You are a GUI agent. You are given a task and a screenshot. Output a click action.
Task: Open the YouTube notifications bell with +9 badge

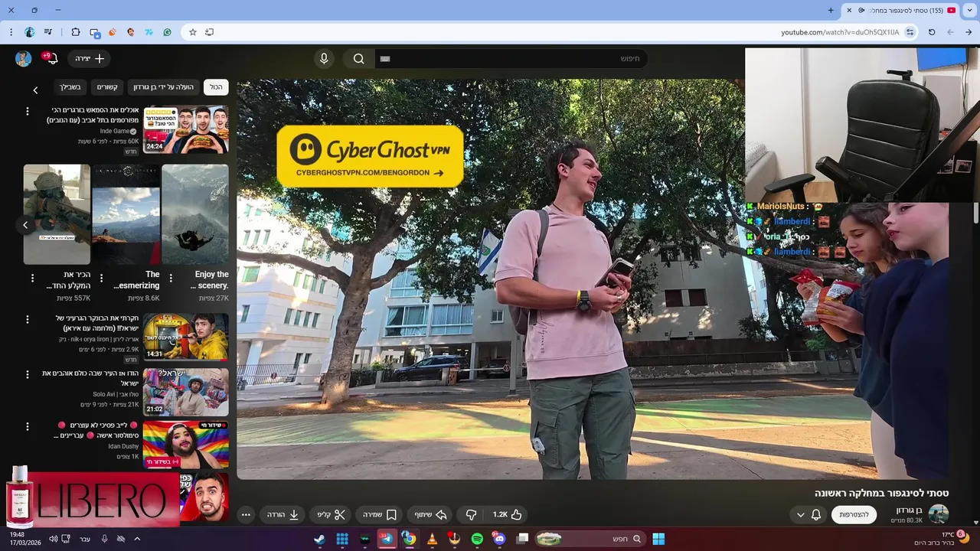(x=51, y=59)
